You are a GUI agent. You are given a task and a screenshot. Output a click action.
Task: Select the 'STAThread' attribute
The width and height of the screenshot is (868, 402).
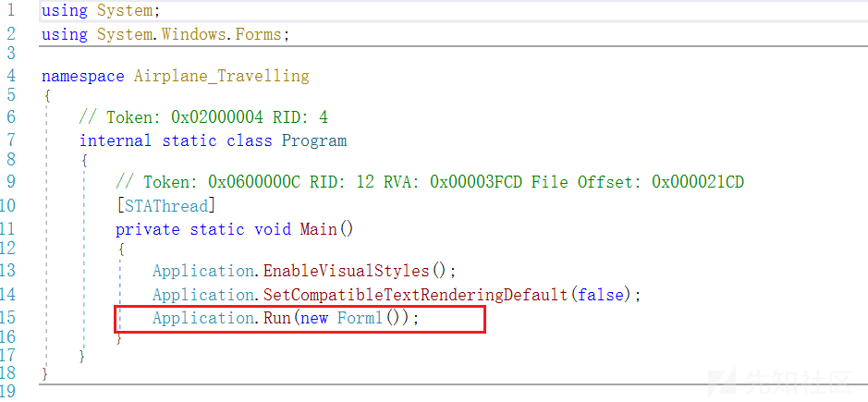166,206
